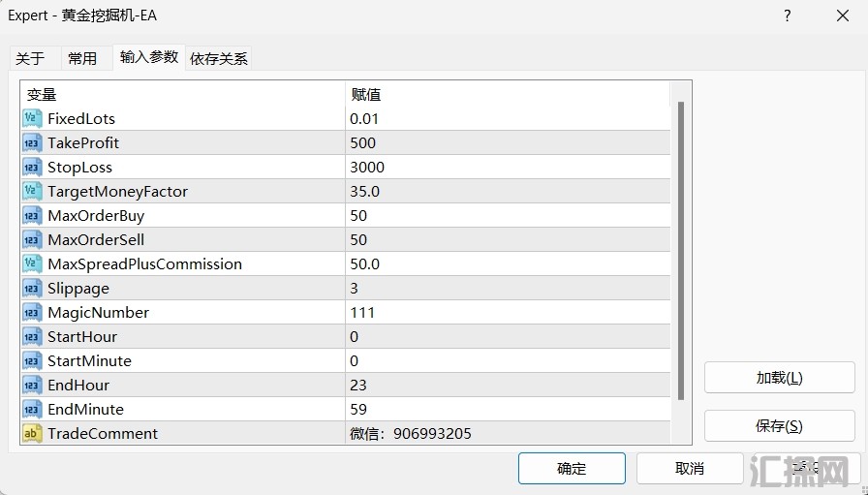Select the MaxOrderBuy value 50
868x495 pixels.
[x=358, y=215]
